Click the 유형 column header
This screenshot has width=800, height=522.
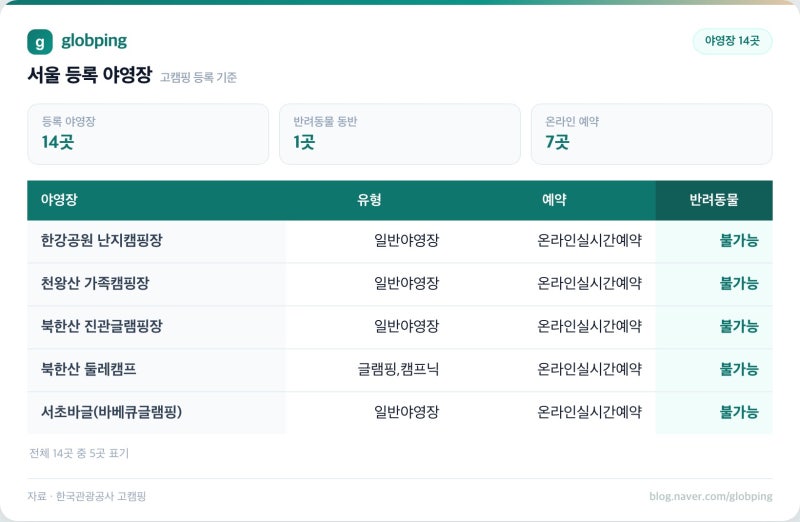369,200
